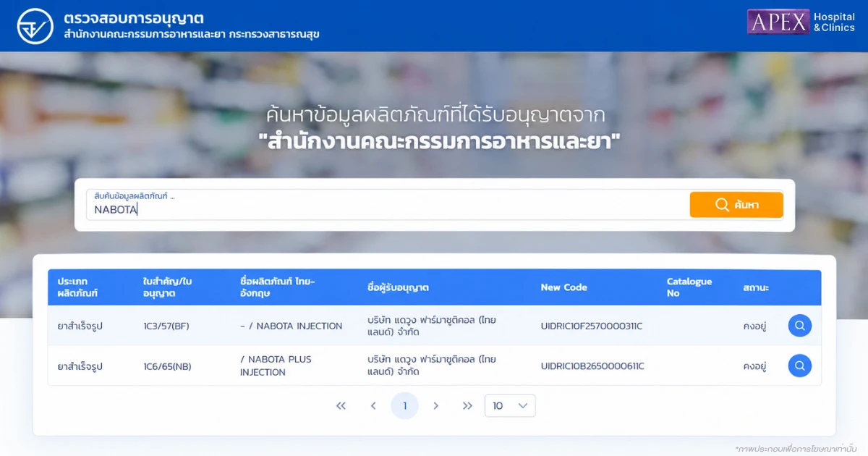Go to first page of results

click(x=341, y=406)
